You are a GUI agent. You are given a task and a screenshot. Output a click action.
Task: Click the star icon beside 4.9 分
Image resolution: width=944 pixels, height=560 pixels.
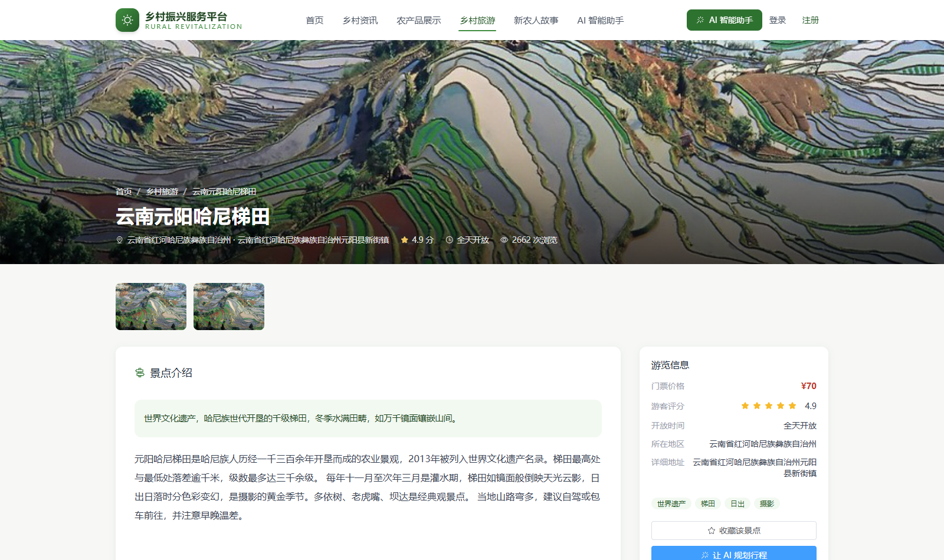[x=405, y=240]
